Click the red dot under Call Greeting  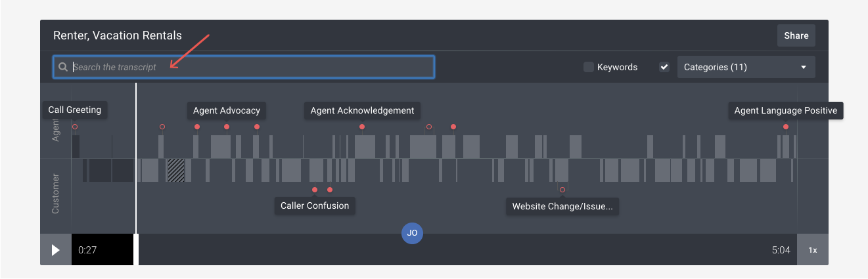point(75,127)
